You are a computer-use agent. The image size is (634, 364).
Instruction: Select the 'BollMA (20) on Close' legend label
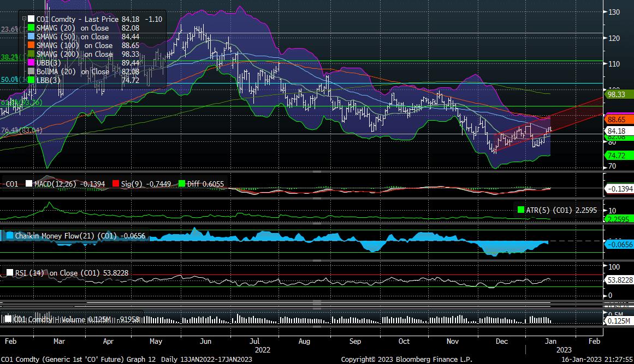click(73, 71)
